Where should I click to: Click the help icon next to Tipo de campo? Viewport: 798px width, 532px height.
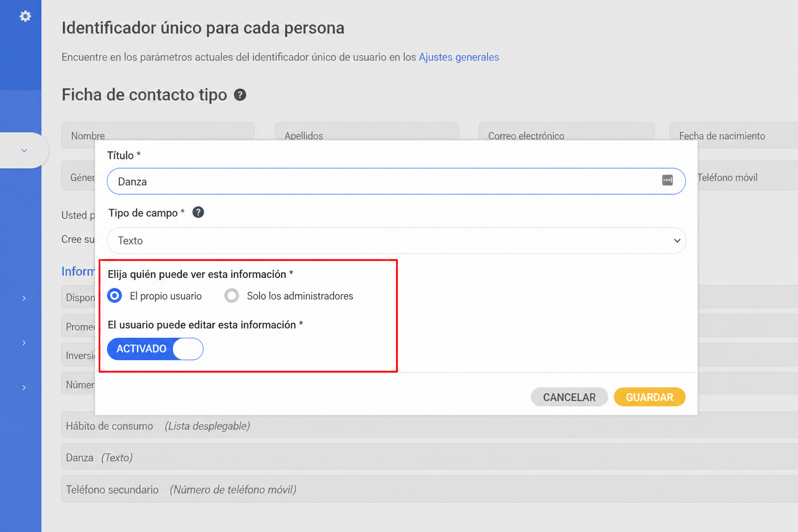tap(198, 212)
